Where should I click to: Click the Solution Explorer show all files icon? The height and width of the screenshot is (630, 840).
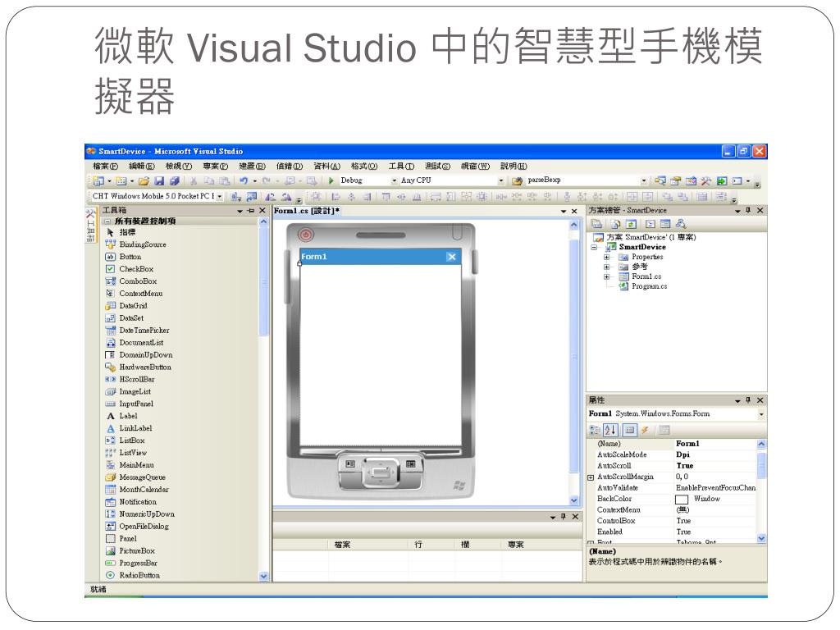click(x=615, y=224)
